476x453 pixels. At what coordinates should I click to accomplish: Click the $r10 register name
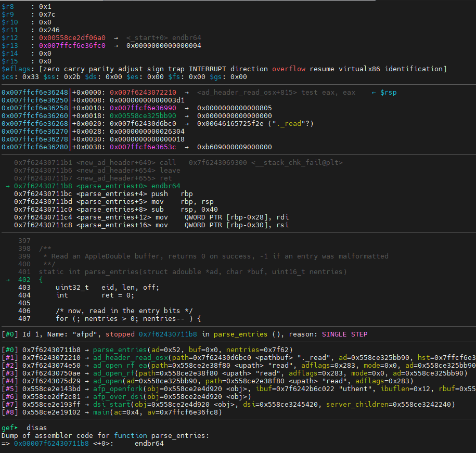(x=10, y=22)
